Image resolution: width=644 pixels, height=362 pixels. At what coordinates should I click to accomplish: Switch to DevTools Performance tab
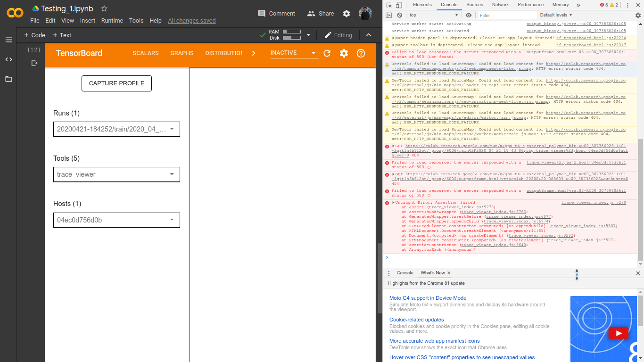(530, 5)
